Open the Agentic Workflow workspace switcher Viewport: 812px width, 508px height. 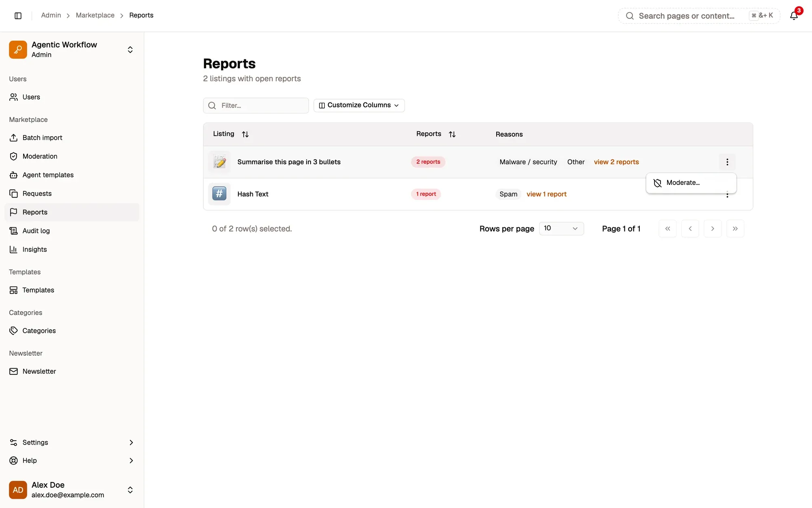(72, 50)
